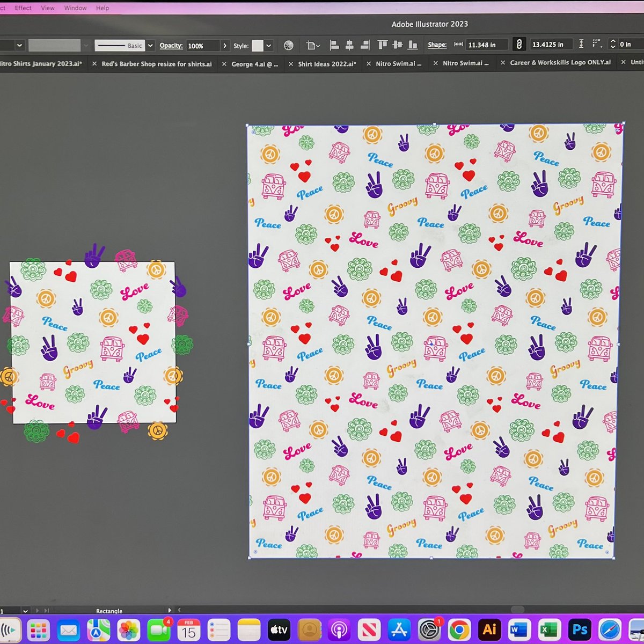644x644 pixels.
Task: Open Microsoft Excel from the Dock
Action: (550, 630)
